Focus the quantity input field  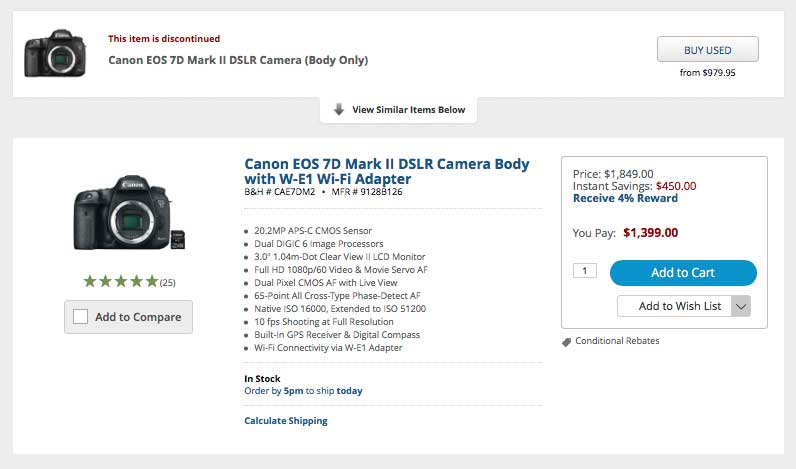click(x=585, y=271)
